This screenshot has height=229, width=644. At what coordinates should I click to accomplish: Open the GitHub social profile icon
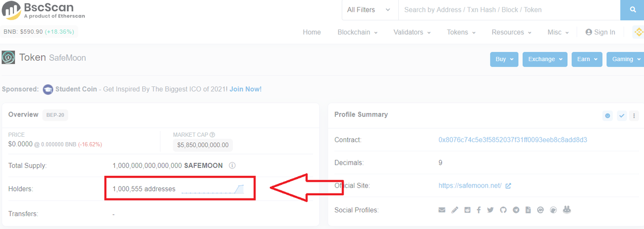(503, 210)
